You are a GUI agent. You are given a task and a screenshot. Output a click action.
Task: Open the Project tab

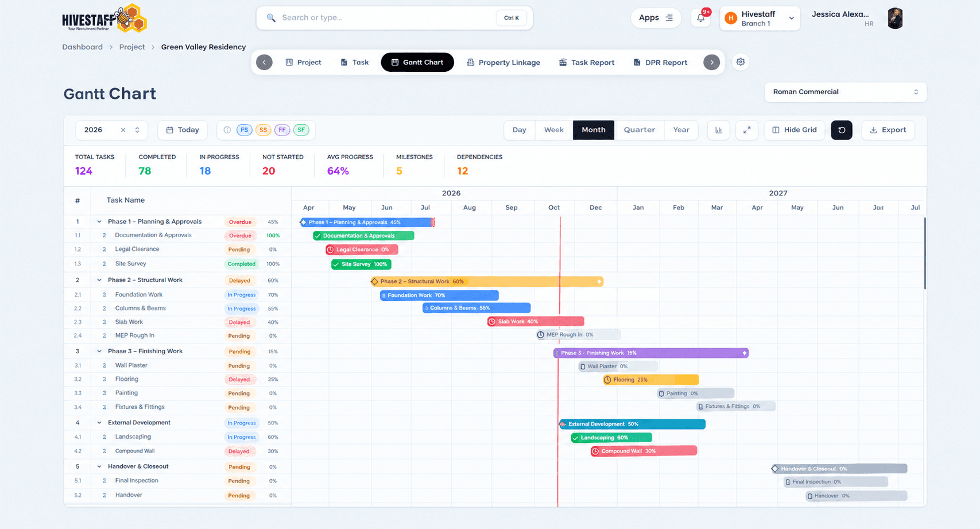(303, 62)
